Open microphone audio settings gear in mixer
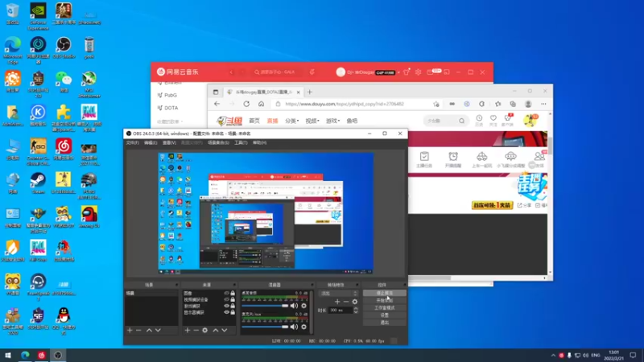The image size is (644, 362). pyautogui.click(x=304, y=327)
